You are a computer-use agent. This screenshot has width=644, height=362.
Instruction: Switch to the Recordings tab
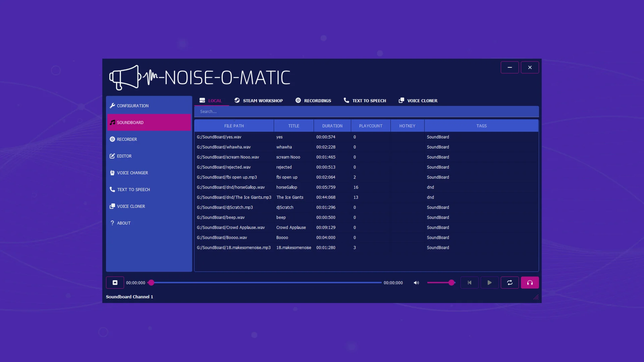point(313,101)
